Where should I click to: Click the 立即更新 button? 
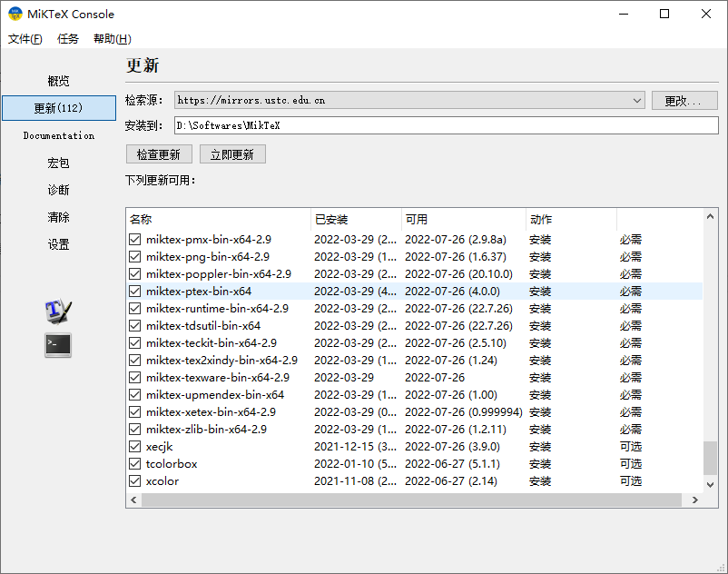(x=232, y=154)
